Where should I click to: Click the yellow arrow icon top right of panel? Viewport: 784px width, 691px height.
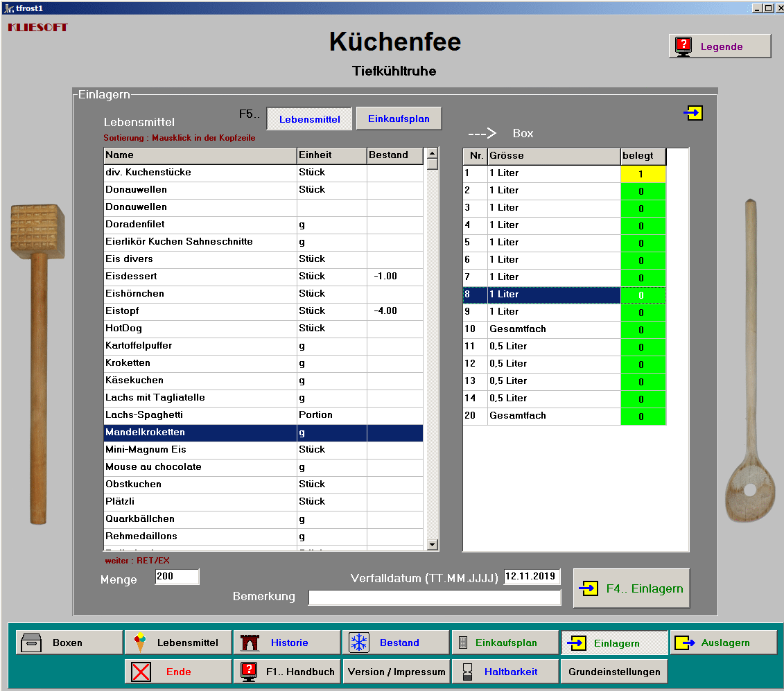pyautogui.click(x=693, y=113)
